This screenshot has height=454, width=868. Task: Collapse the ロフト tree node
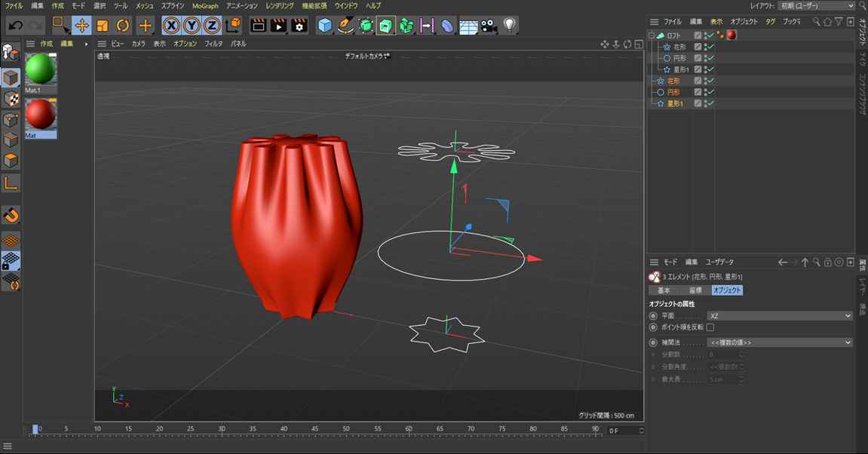[x=652, y=35]
